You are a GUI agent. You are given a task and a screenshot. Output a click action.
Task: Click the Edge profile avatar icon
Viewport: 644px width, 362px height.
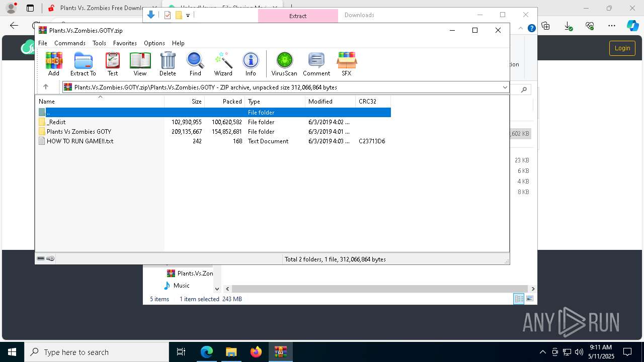[11, 8]
